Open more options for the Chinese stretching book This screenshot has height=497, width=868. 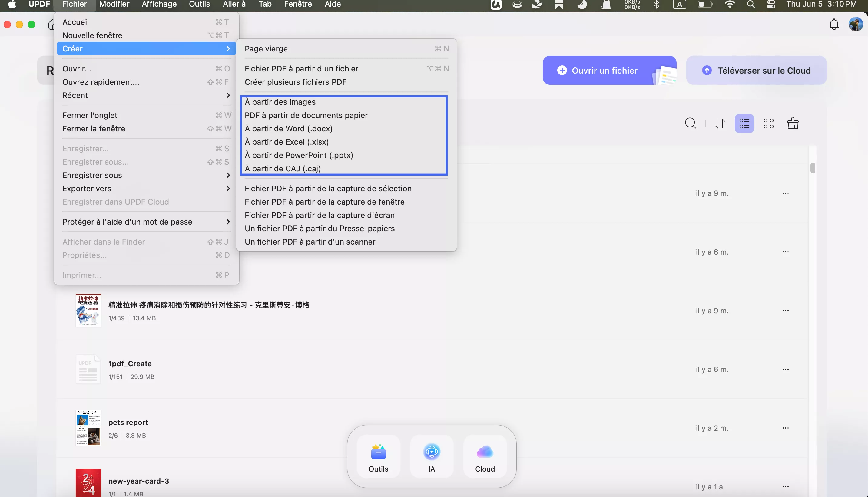click(x=785, y=311)
